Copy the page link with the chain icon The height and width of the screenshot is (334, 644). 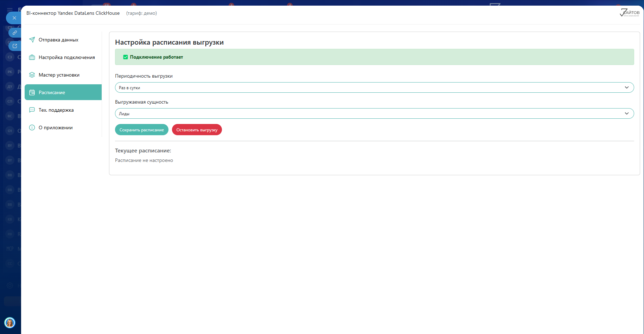click(15, 33)
